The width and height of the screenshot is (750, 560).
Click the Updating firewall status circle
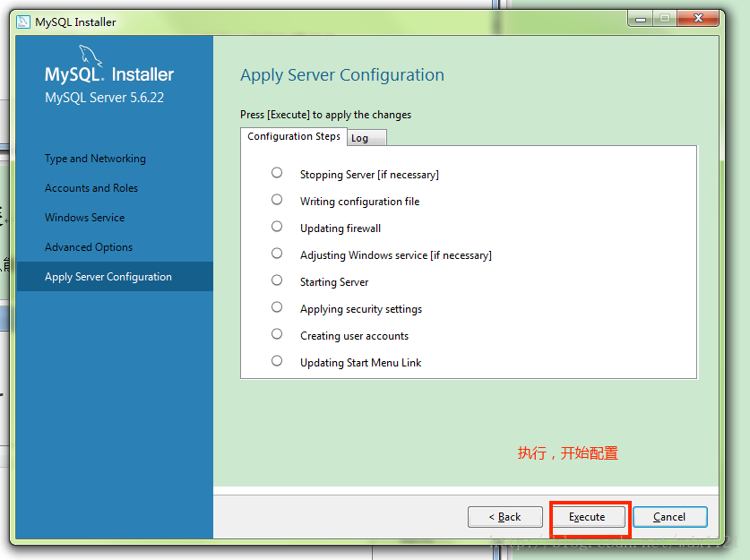pos(277,226)
